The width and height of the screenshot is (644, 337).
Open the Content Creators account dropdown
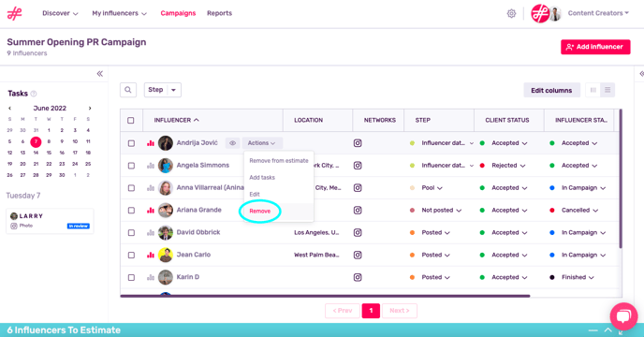(x=598, y=13)
